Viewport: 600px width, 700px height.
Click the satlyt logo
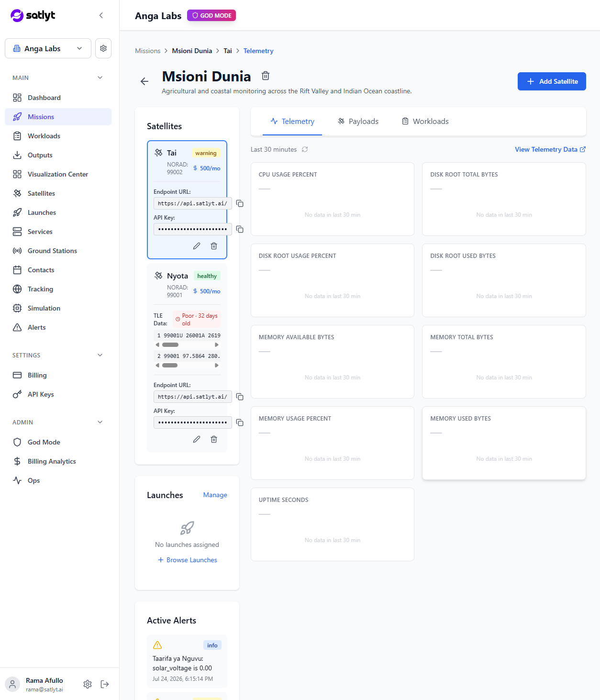(33, 15)
